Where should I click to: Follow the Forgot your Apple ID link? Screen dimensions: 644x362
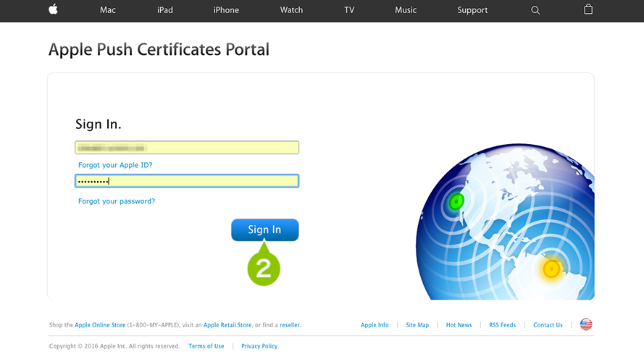pos(115,165)
